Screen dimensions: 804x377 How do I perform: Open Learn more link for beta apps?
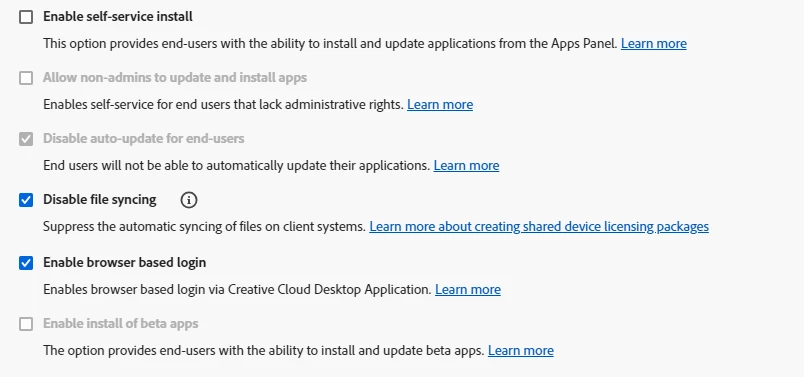[520, 351]
